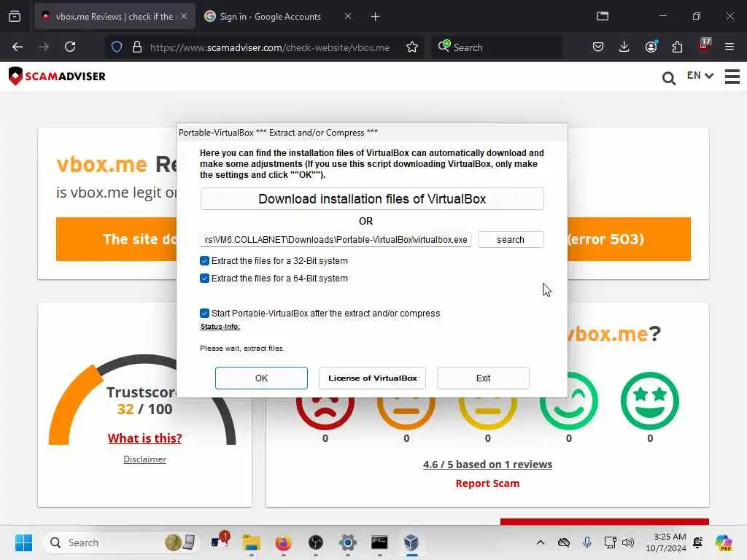This screenshot has width=747, height=560.
Task: Open the Settings gear taskbar icon
Action: pos(348,542)
